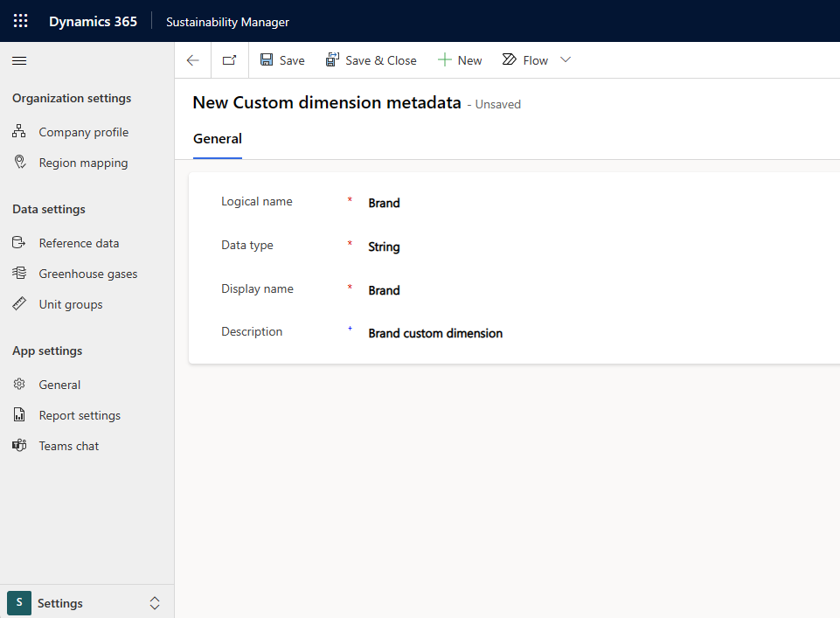Click the Teams chat link
This screenshot has width=840, height=618.
tap(69, 446)
